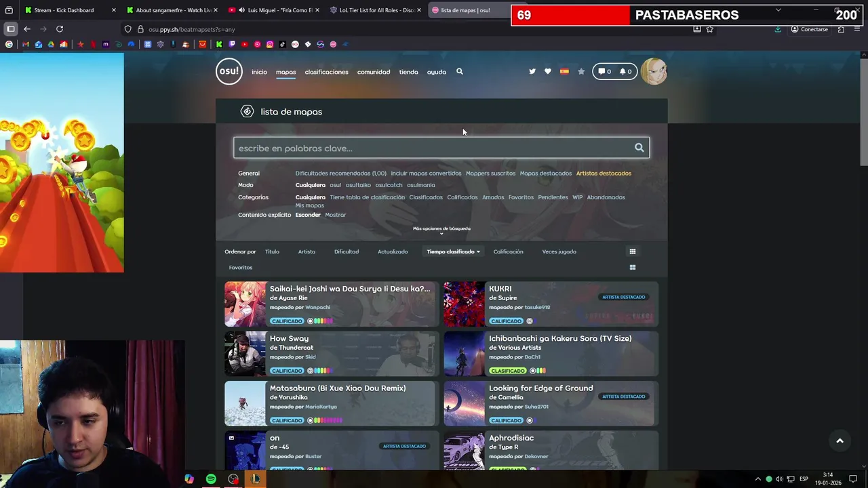Go back with browser back arrow
The image size is (868, 488).
(27, 29)
